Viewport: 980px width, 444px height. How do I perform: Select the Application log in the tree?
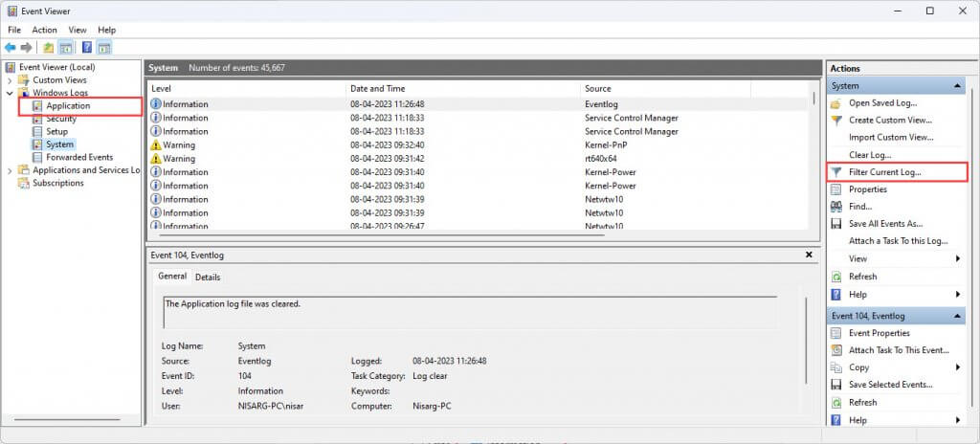[68, 105]
